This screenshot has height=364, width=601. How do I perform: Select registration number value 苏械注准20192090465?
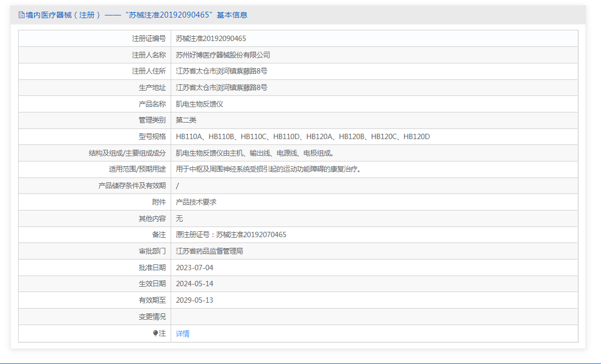pos(211,39)
